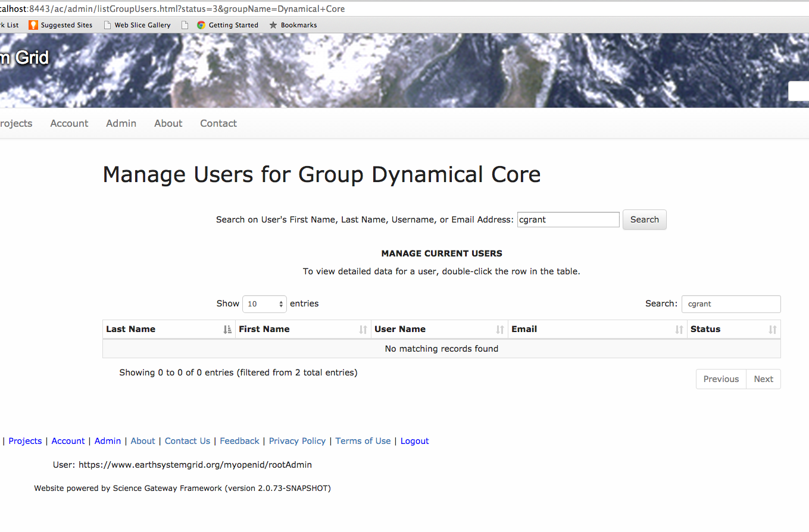
Task: Open the Privacy Policy footer link
Action: [297, 441]
